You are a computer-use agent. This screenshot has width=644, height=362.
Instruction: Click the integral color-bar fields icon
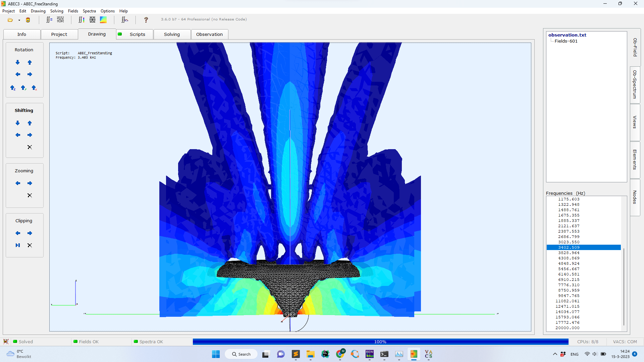81,20
